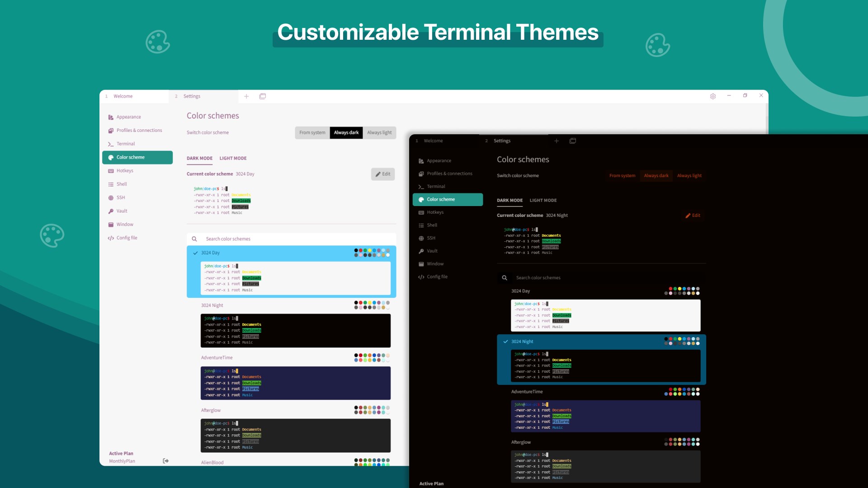The height and width of the screenshot is (488, 868).
Task: Select 'Always light' option in light window
Action: pos(379,133)
